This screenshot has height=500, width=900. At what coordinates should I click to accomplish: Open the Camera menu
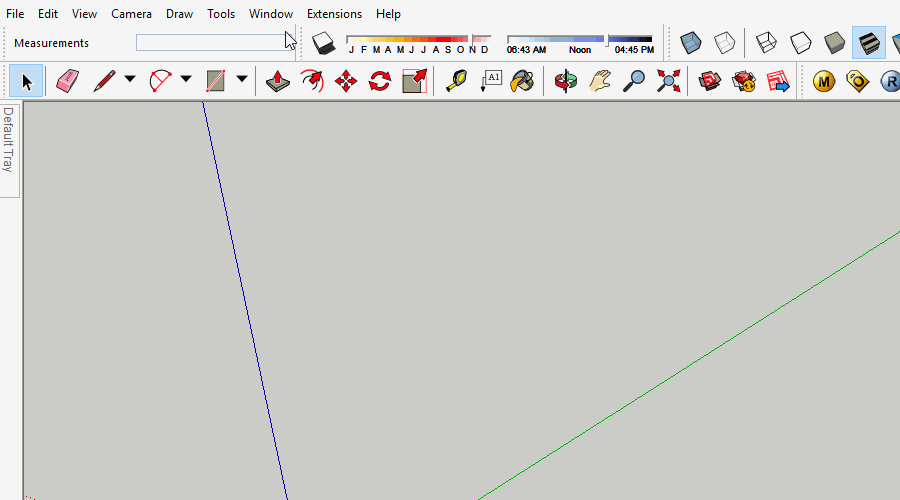click(x=131, y=14)
